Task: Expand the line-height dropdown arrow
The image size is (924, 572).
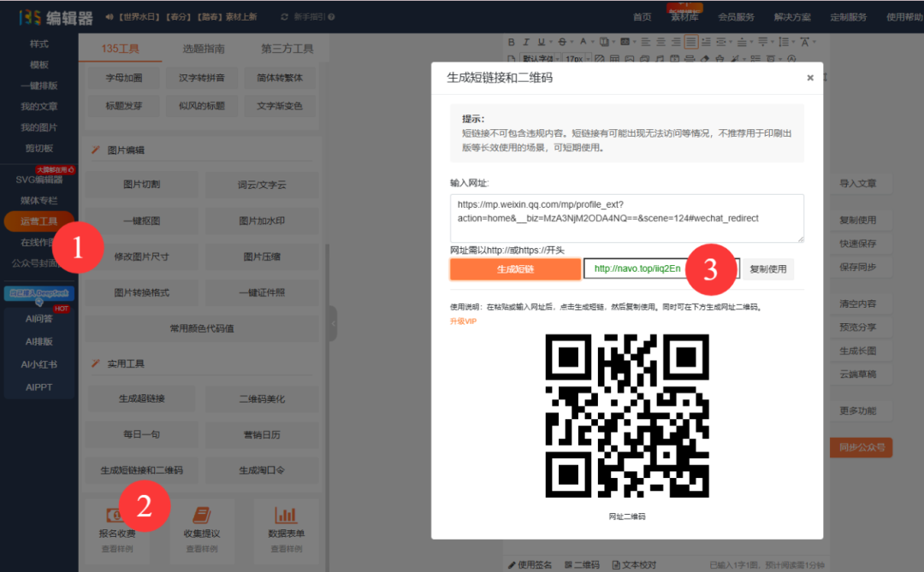Action: pyautogui.click(x=793, y=42)
